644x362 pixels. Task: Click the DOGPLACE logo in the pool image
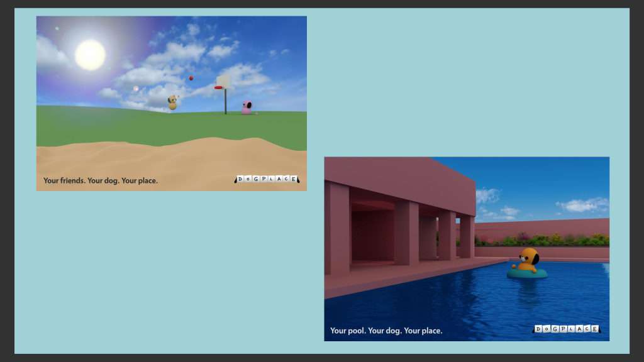click(567, 329)
